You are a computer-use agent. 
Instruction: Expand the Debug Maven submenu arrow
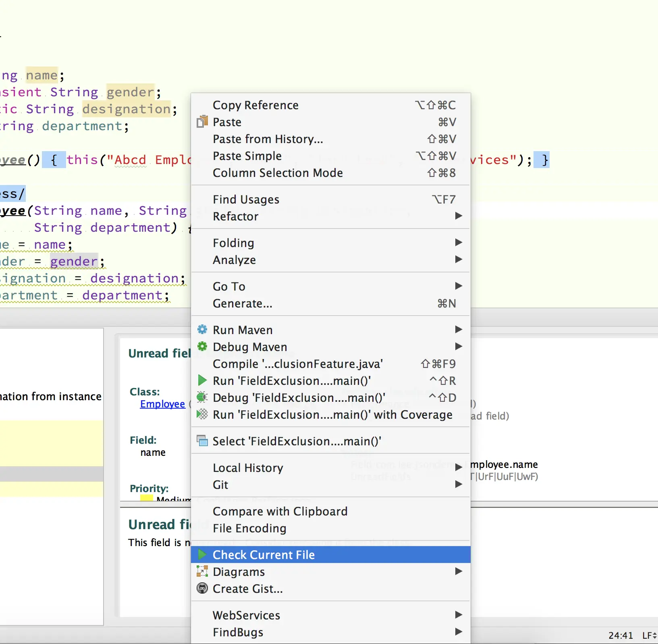pos(458,346)
